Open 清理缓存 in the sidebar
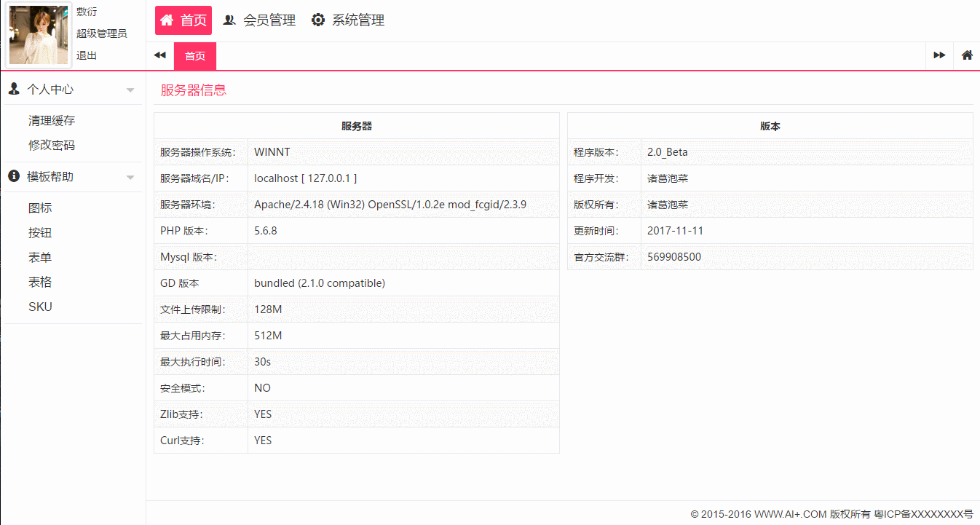Screen dimensions: 980x525 52,121
